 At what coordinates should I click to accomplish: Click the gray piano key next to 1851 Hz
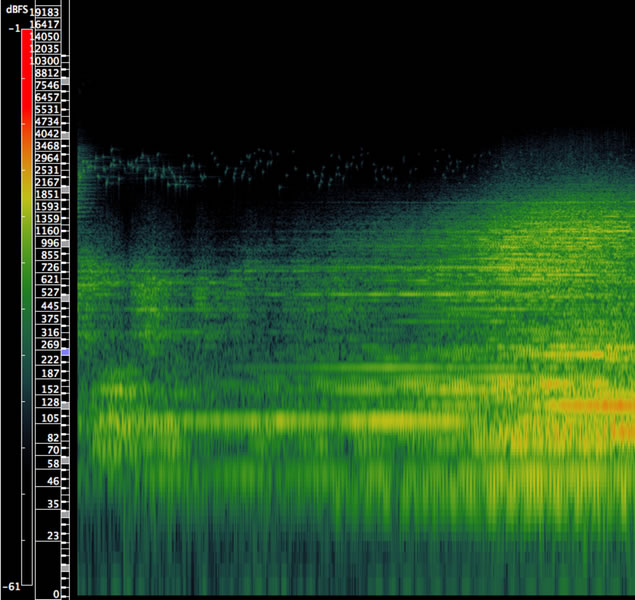(66, 189)
